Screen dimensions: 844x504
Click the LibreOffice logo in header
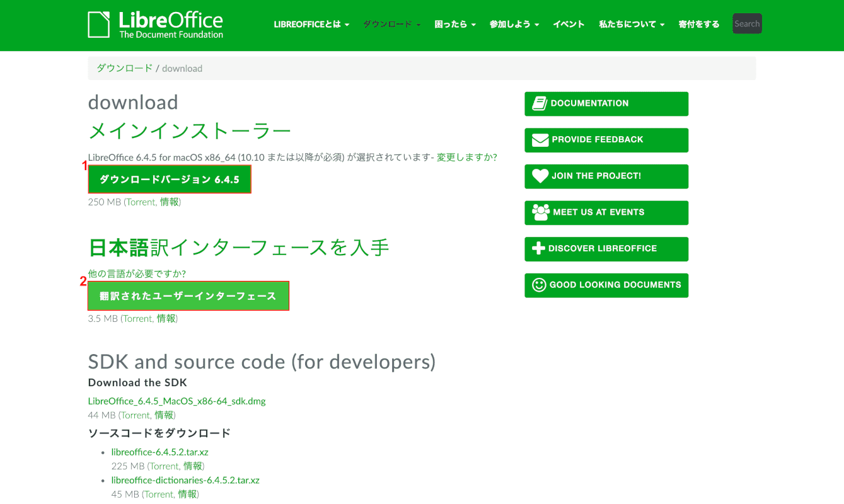156,24
